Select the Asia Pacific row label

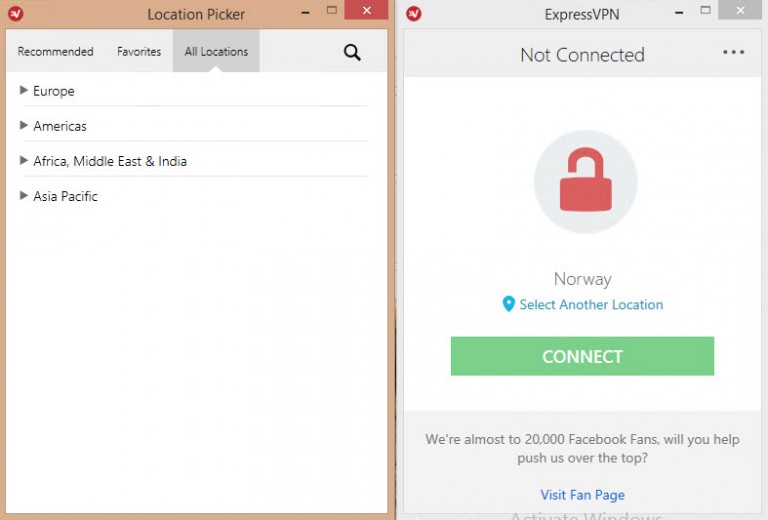coord(65,196)
